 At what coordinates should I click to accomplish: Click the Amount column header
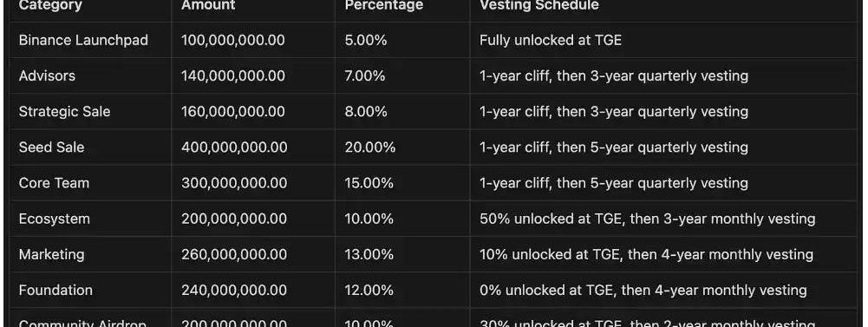tap(208, 5)
